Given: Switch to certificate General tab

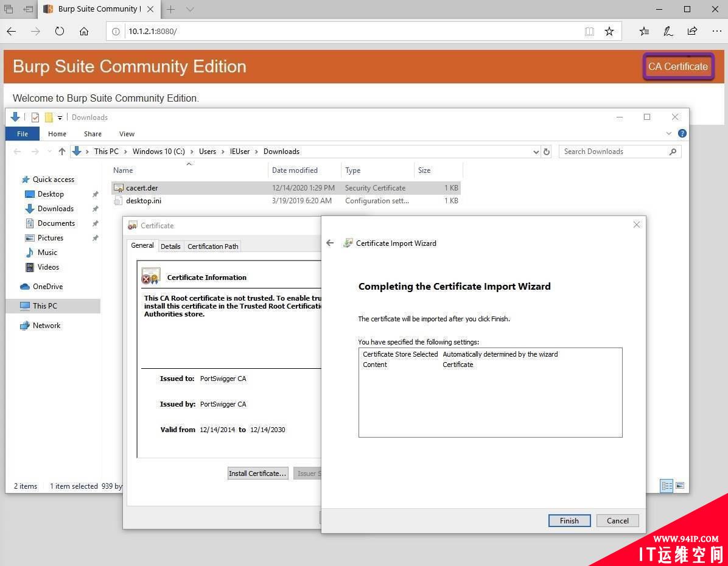Looking at the screenshot, I should [x=142, y=246].
